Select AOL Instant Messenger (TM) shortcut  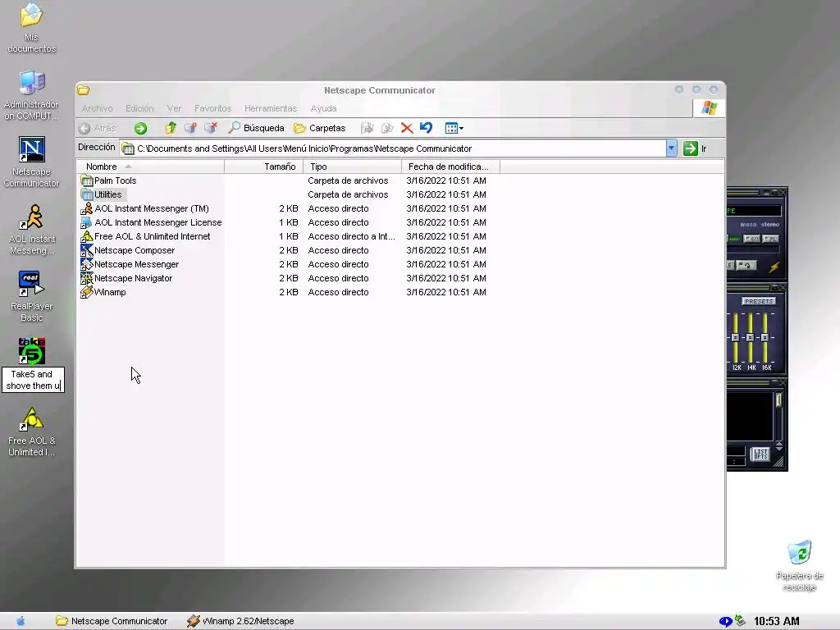point(144,208)
